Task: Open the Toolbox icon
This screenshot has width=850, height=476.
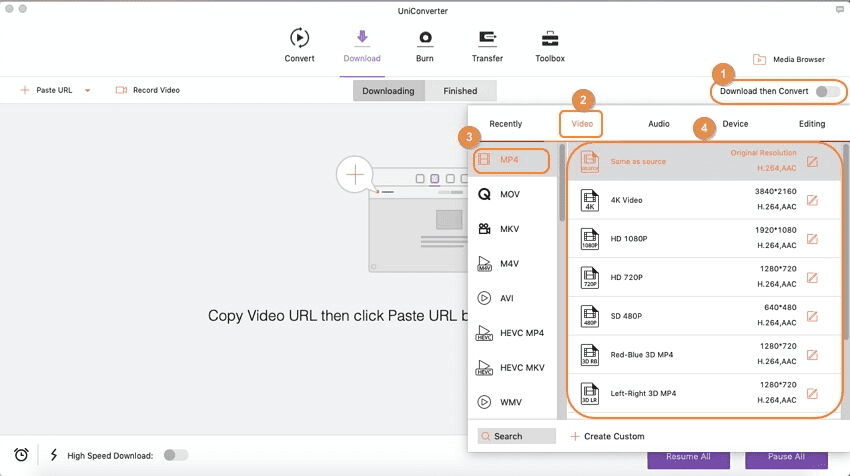Action: point(550,39)
